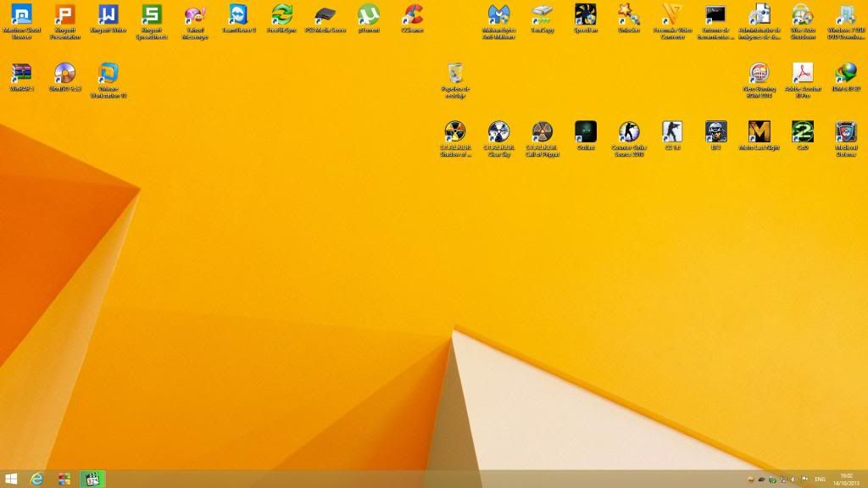This screenshot has width=868, height=488.
Task: Select the Counter-Strike Source 2010 shortcut
Action: pos(628,132)
